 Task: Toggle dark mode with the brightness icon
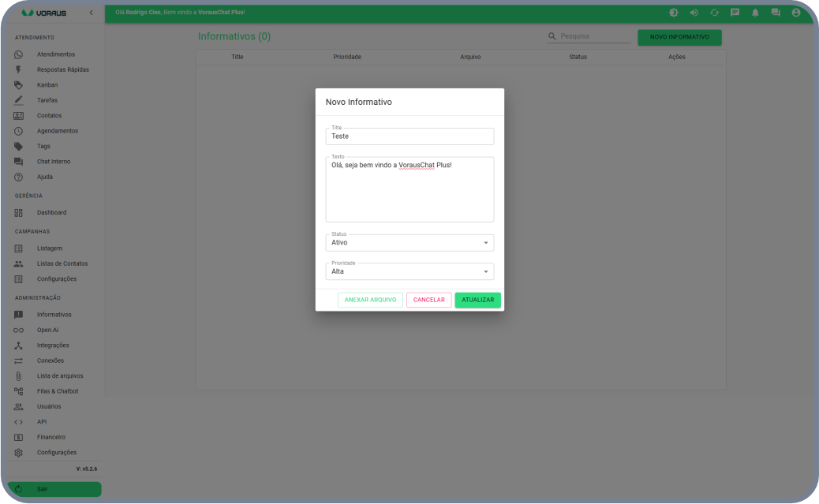[x=673, y=13]
